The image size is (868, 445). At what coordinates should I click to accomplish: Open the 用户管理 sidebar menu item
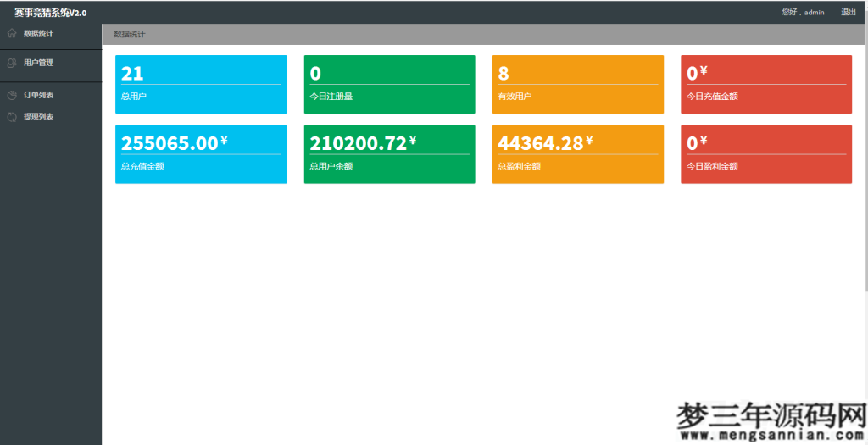(38, 63)
